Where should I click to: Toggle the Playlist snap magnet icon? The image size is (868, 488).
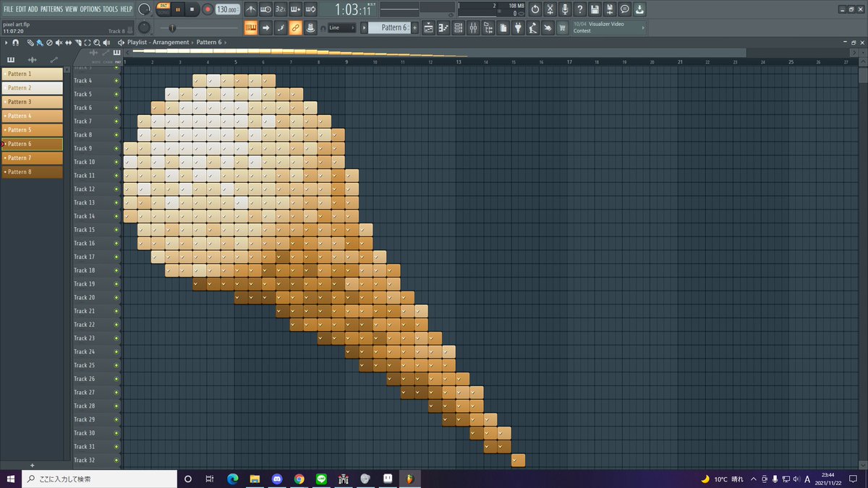(15, 43)
